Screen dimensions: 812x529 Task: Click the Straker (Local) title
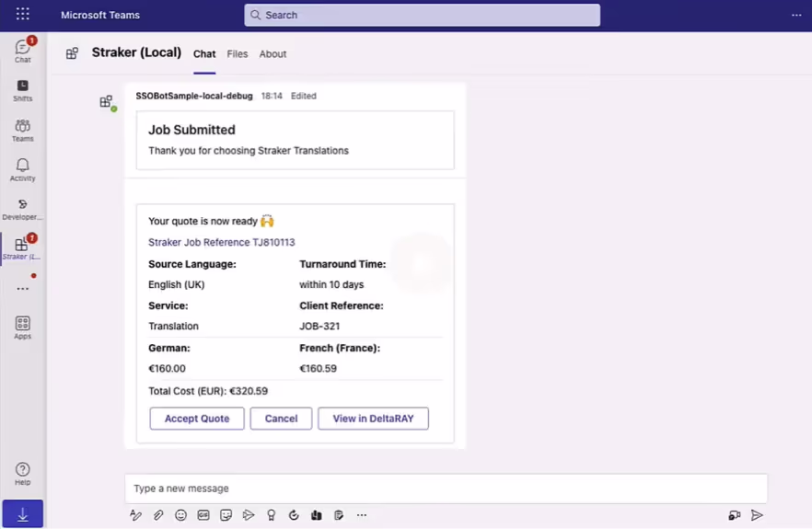(136, 52)
